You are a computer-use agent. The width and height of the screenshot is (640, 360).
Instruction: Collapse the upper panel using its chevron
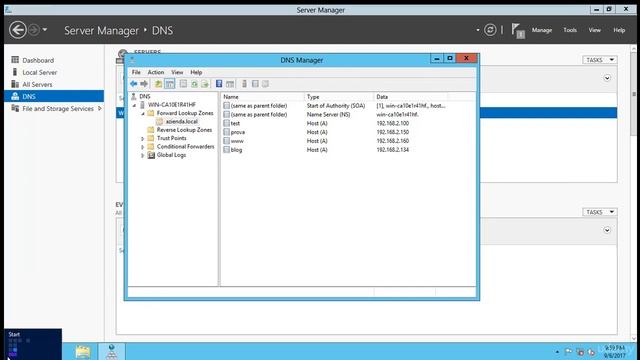click(x=607, y=78)
